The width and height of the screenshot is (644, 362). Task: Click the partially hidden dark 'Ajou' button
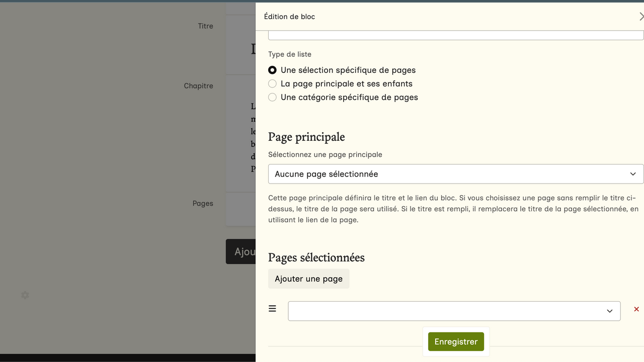pos(241,251)
